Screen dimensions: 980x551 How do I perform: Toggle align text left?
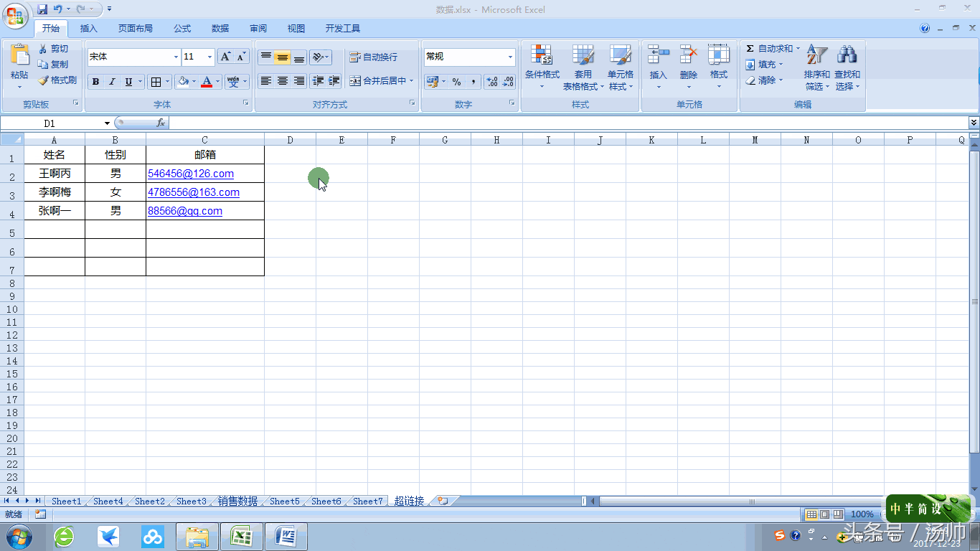tap(266, 81)
